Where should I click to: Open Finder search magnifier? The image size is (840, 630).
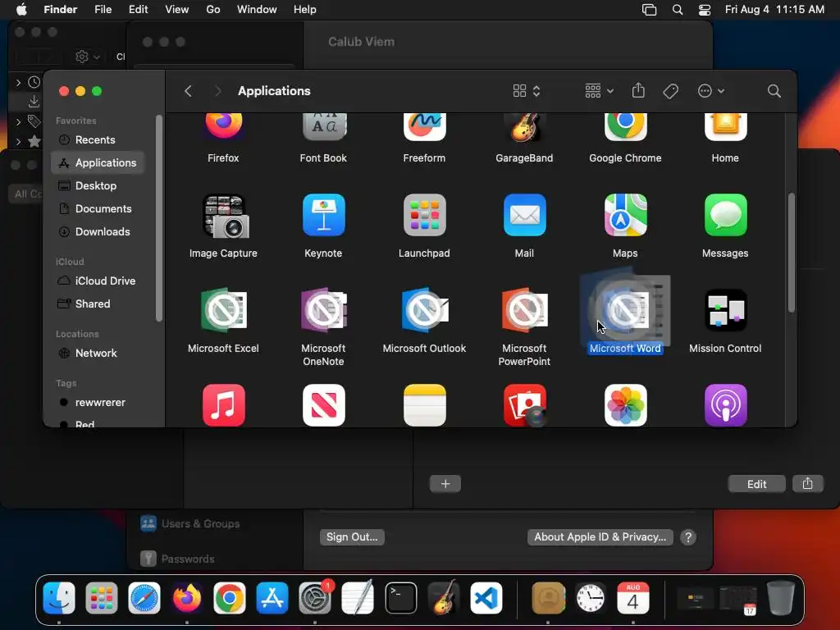pos(774,91)
